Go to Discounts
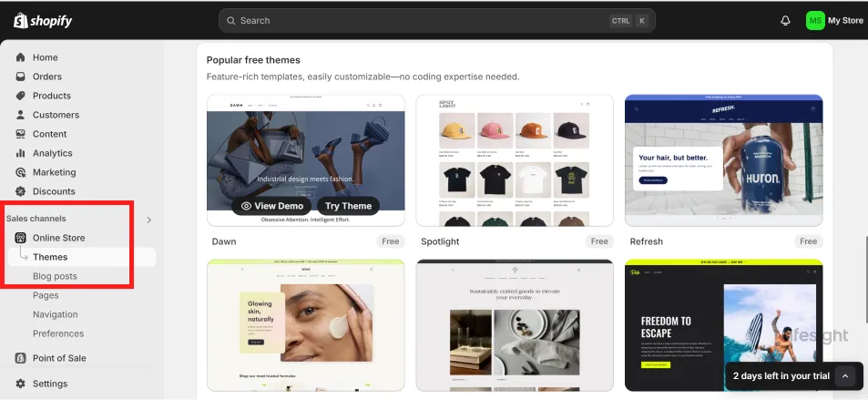The image size is (868, 400). tap(54, 191)
